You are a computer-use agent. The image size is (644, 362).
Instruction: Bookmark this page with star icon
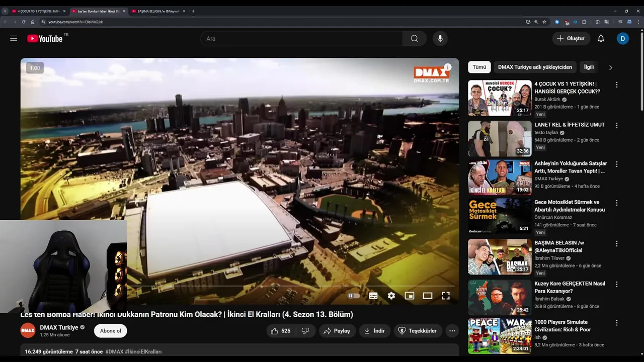[544, 22]
